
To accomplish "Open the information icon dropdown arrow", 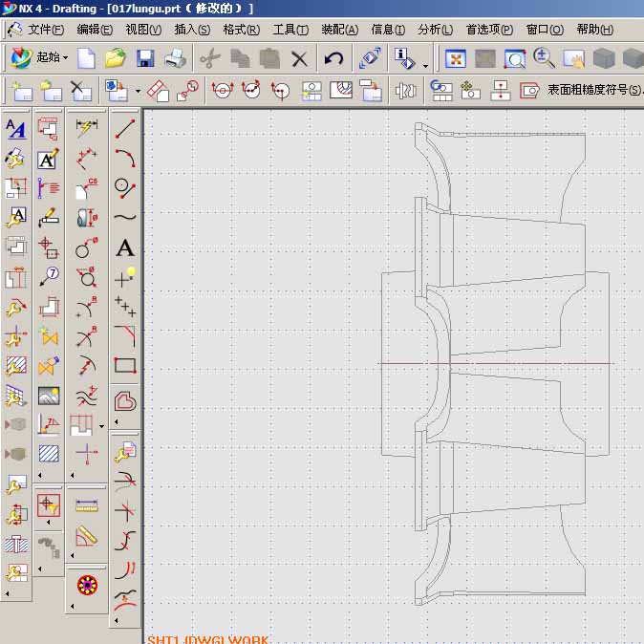I will [x=425, y=65].
